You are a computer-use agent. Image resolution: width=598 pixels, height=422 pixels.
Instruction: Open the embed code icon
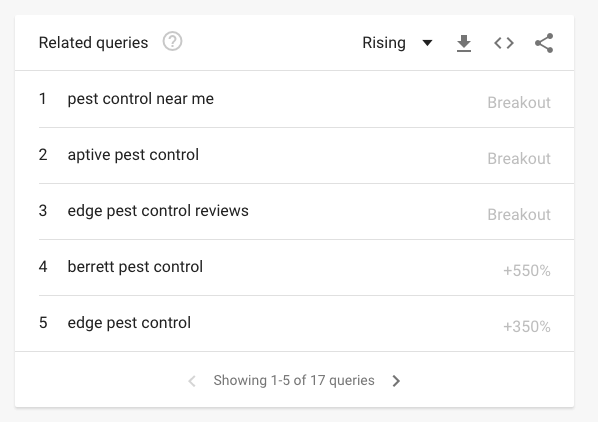click(504, 43)
